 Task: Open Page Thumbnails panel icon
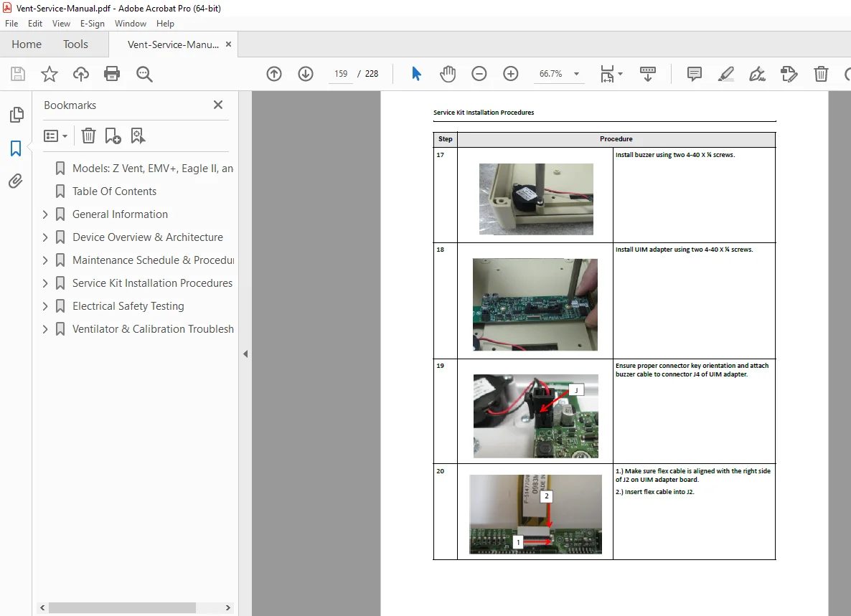click(x=17, y=115)
